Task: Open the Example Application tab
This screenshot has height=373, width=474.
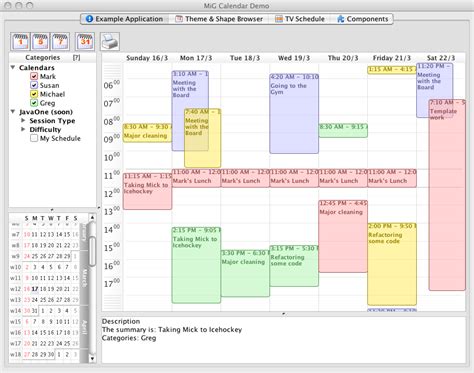Action: pyautogui.click(x=124, y=19)
